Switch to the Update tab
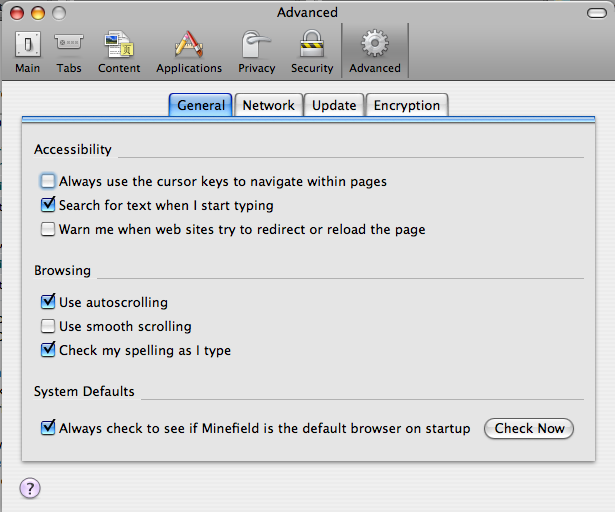 [x=334, y=105]
